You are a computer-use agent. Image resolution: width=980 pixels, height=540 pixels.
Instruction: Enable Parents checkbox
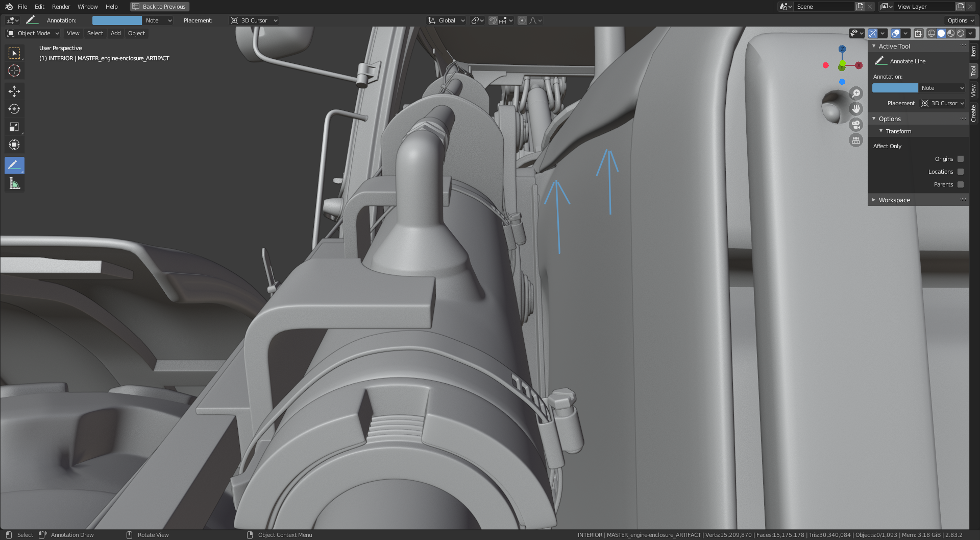pyautogui.click(x=961, y=184)
